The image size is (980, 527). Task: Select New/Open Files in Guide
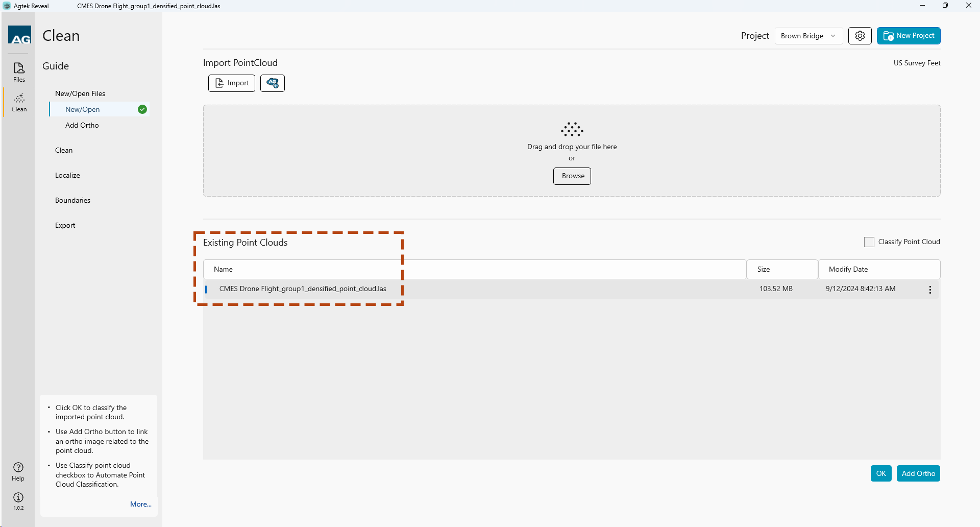(80, 93)
